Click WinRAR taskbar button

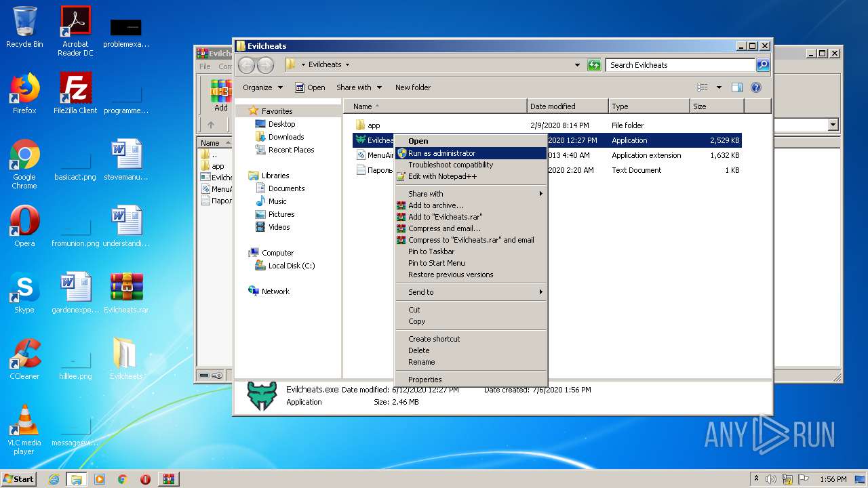169,479
